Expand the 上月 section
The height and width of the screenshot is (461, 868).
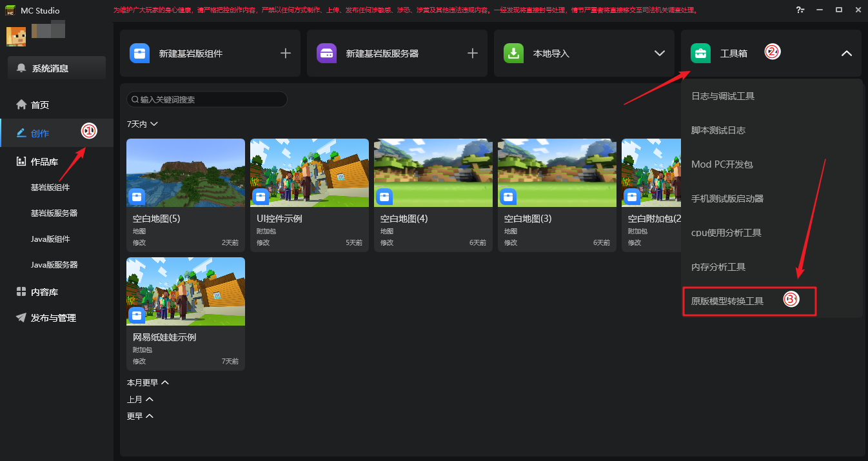150,399
